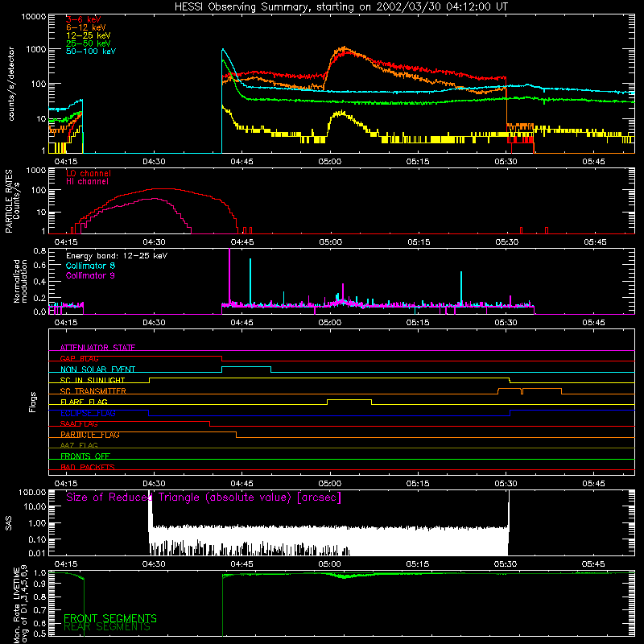Click the SAS axis title

(9, 523)
